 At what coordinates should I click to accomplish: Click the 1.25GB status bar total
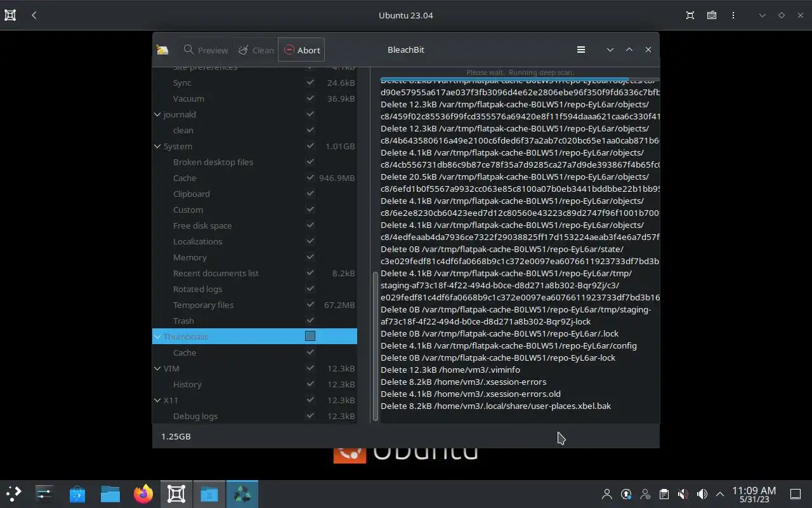pyautogui.click(x=176, y=436)
